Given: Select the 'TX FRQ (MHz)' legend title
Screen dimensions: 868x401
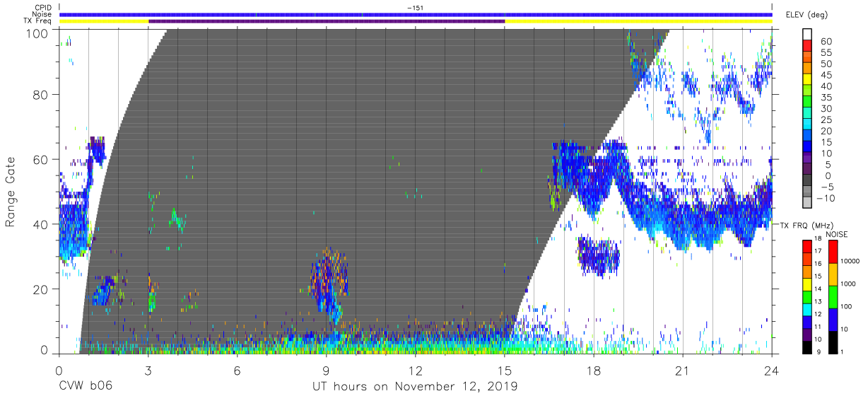Looking at the screenshot, I should pos(806,225).
